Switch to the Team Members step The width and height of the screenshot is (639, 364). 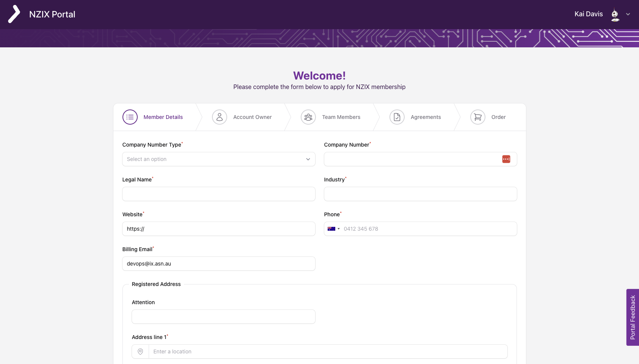[x=341, y=117]
